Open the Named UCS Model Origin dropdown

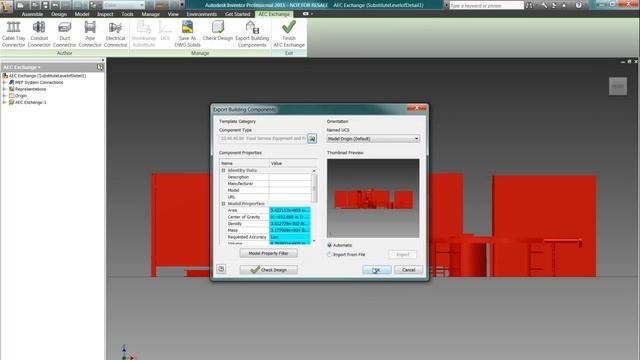pos(373,139)
